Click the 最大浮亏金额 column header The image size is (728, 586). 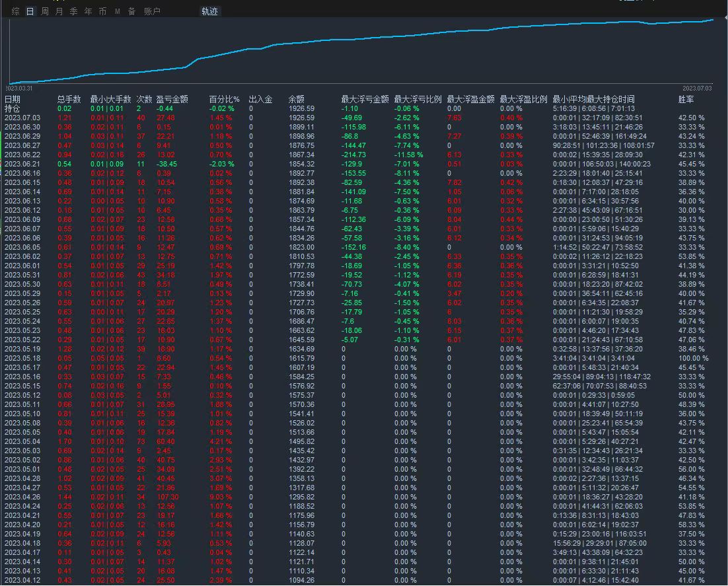[365, 99]
